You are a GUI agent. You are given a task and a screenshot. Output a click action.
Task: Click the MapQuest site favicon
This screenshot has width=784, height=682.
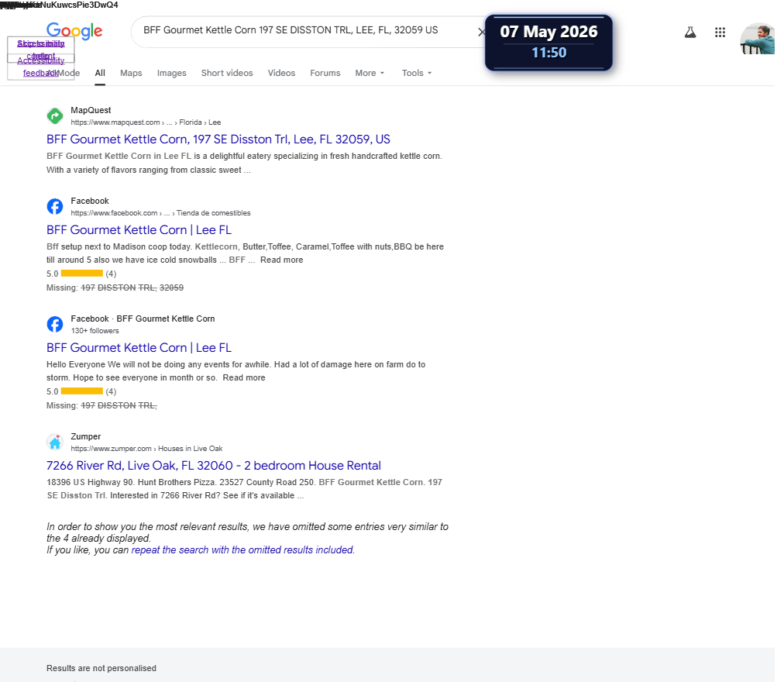click(x=55, y=116)
